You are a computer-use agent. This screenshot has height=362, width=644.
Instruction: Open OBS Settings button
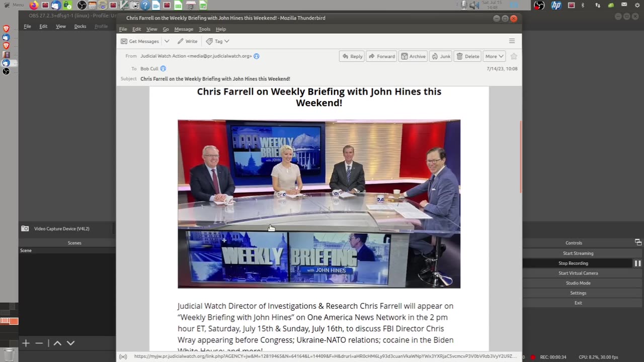[578, 293]
